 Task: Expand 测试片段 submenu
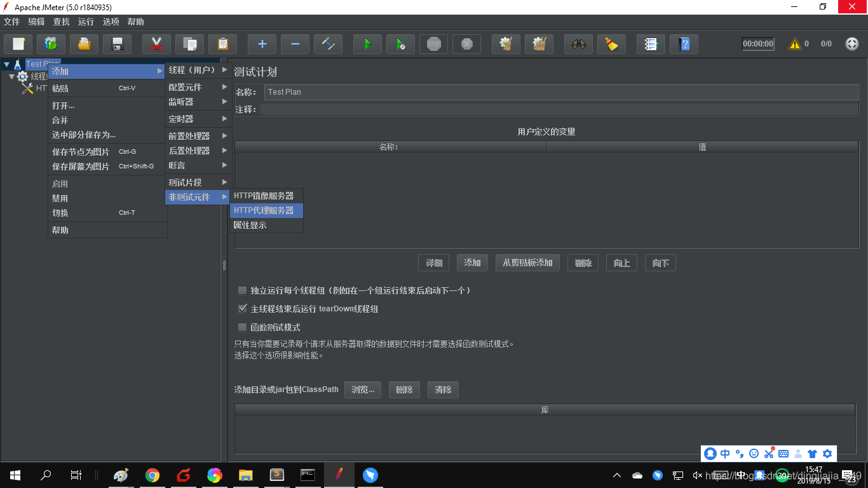coord(198,182)
